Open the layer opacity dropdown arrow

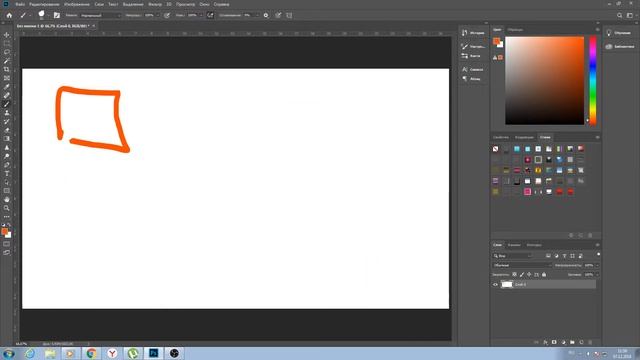(597, 265)
